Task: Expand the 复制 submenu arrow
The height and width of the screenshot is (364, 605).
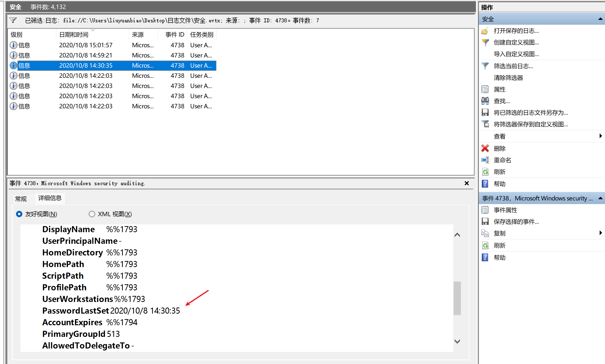Action: click(600, 233)
